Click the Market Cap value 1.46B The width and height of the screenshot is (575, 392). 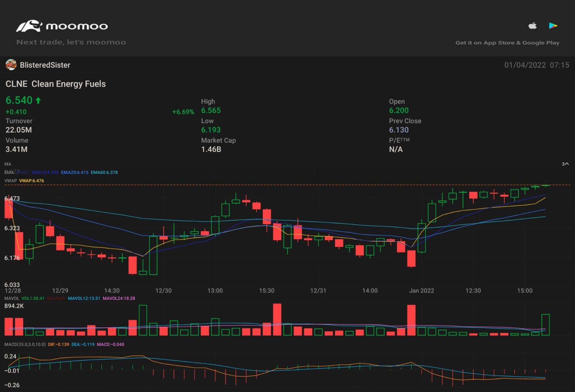pyautogui.click(x=211, y=149)
